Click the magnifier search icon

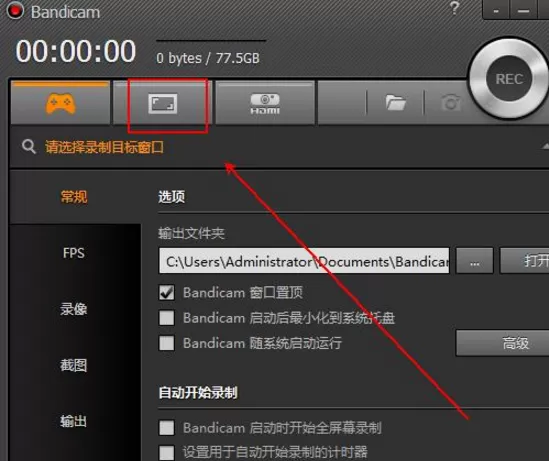pyautogui.click(x=29, y=146)
